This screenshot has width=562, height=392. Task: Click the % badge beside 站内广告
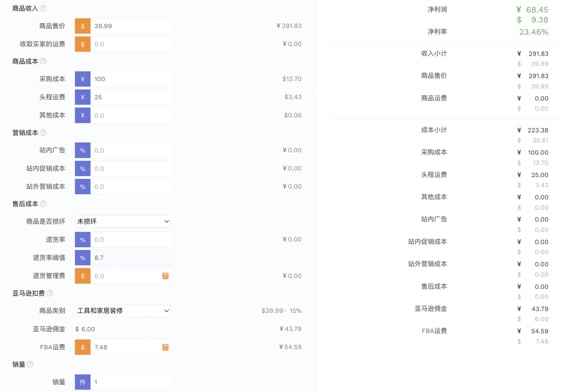[82, 150]
